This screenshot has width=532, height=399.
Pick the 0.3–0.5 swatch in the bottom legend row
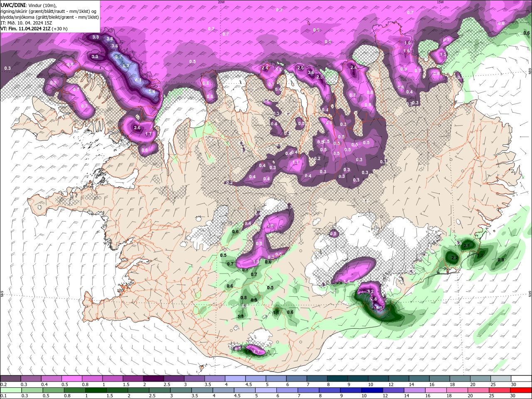32,390
